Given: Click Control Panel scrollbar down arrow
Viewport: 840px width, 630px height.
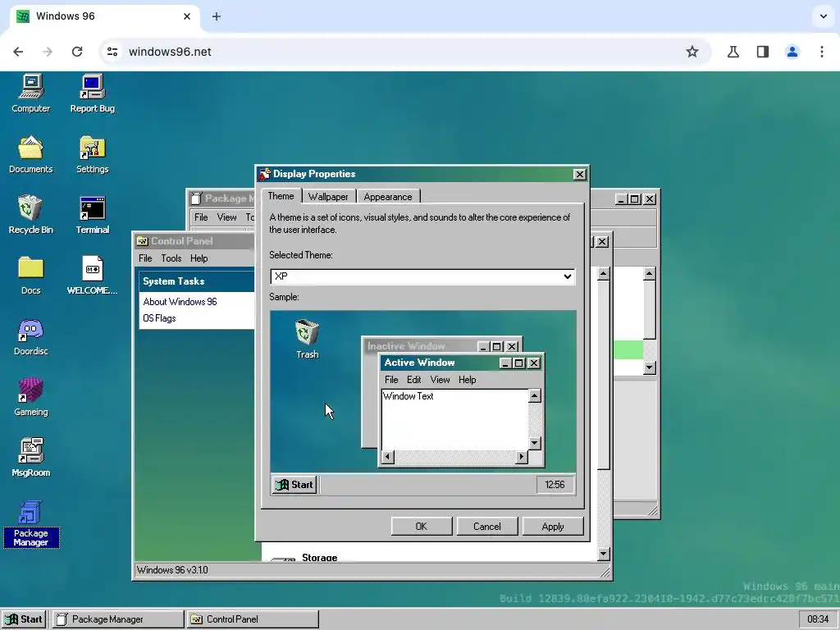Looking at the screenshot, I should click(604, 554).
